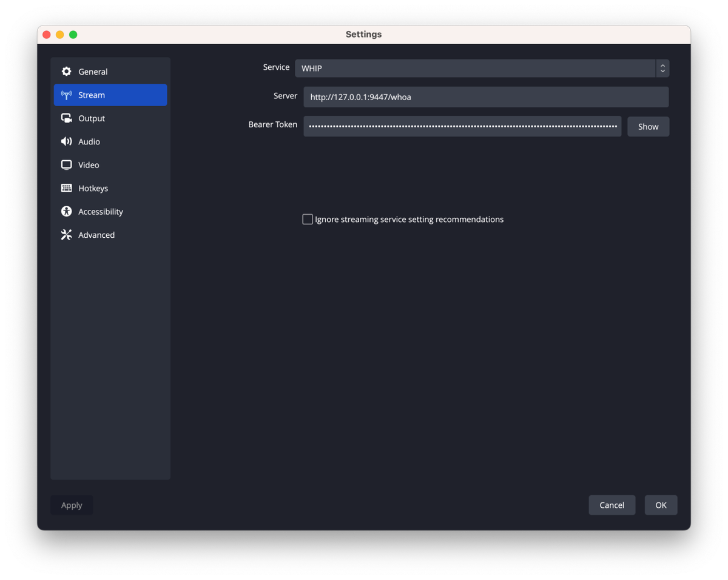Click the Video display icon
The width and height of the screenshot is (728, 580).
pyautogui.click(x=66, y=164)
